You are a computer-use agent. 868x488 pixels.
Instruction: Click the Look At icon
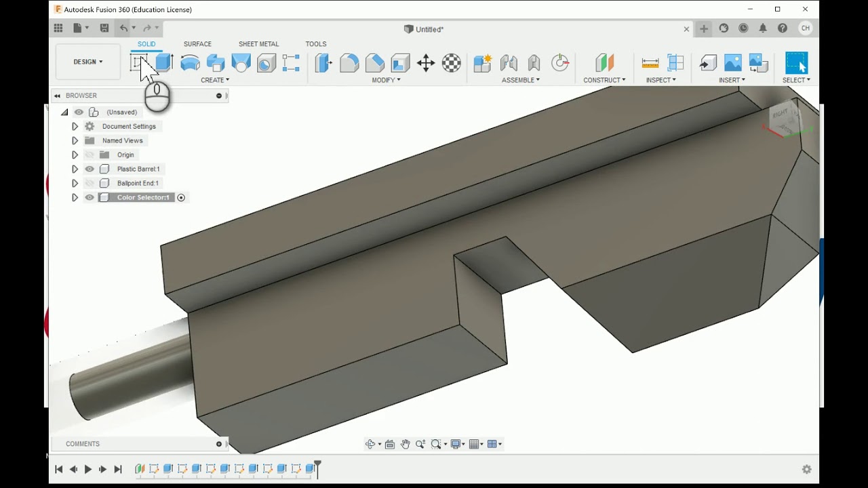coord(390,444)
